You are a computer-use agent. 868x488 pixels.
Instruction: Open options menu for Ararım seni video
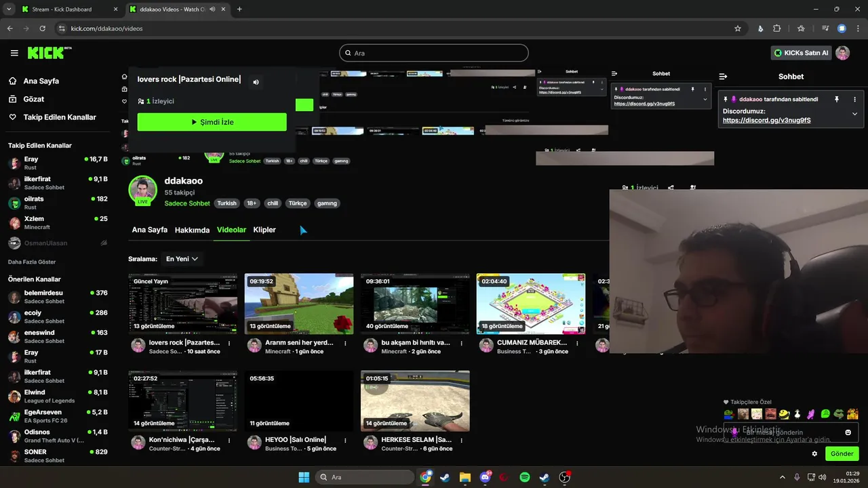tap(345, 343)
